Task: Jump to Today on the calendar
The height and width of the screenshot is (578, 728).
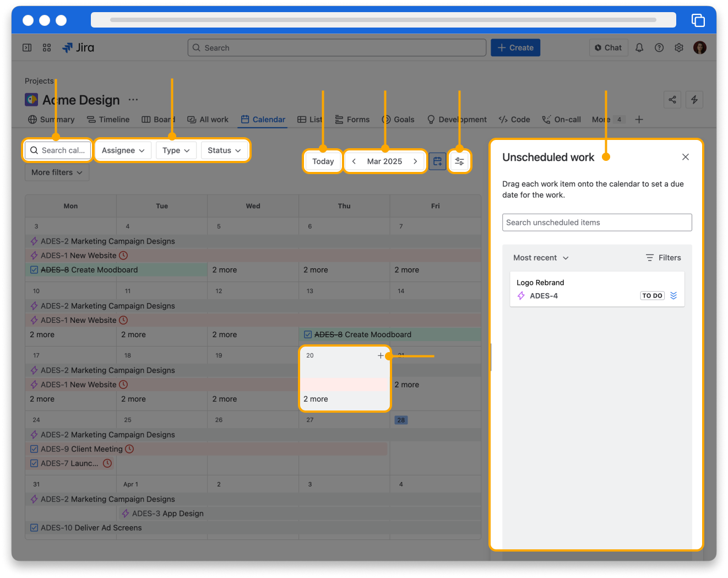Action: (x=323, y=161)
